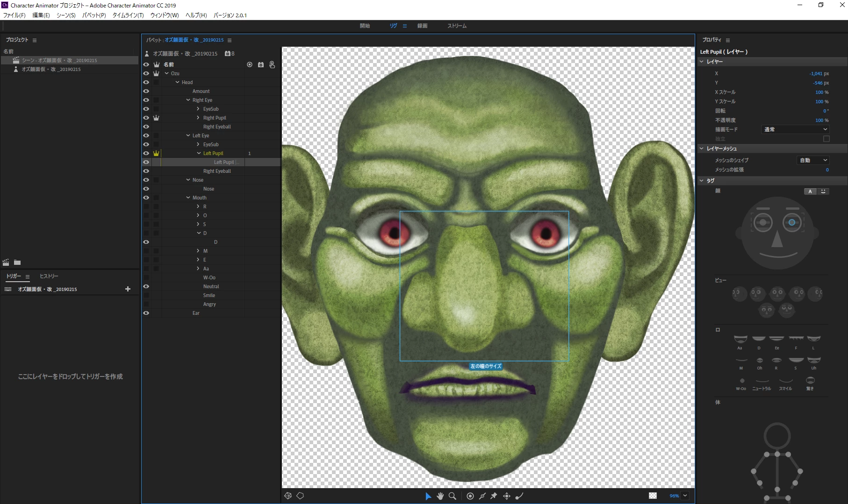Click the behavior column header icon
Viewport: 848px width, 504px height.
click(x=261, y=64)
